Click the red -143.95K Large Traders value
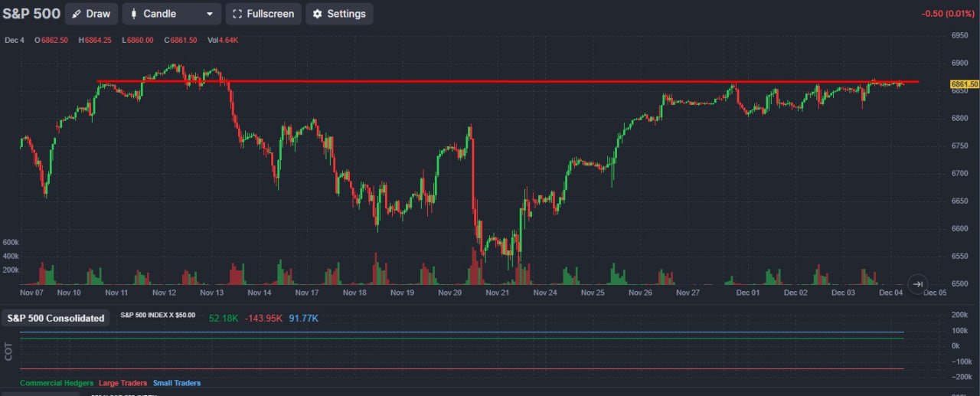980x396 pixels. (x=264, y=318)
